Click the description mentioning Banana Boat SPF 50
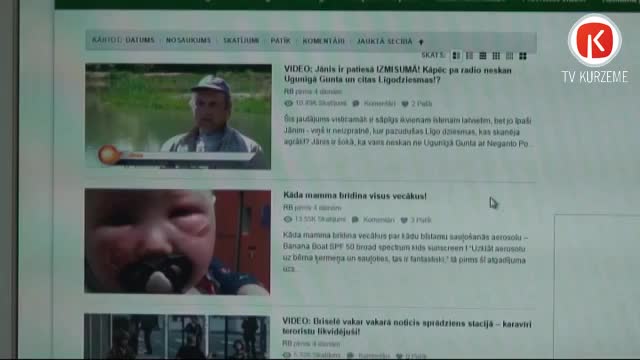Screen dimensions: 640x360 point(404,253)
